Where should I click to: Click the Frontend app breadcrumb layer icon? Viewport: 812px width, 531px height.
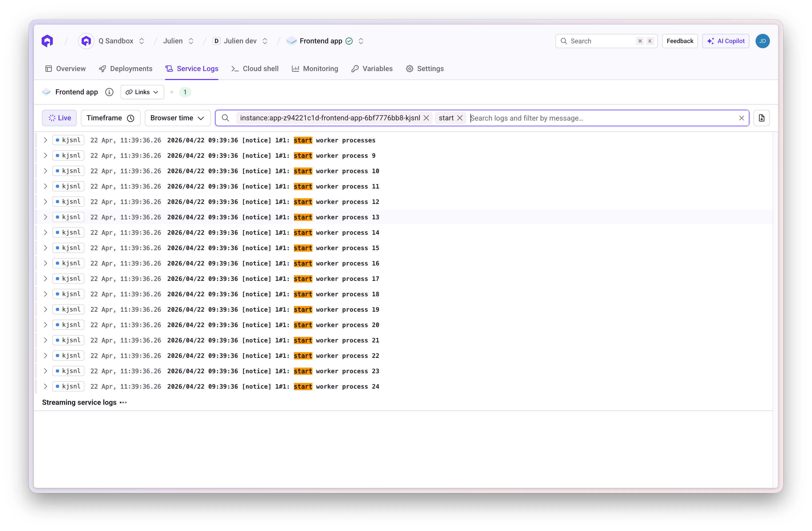[291, 41]
